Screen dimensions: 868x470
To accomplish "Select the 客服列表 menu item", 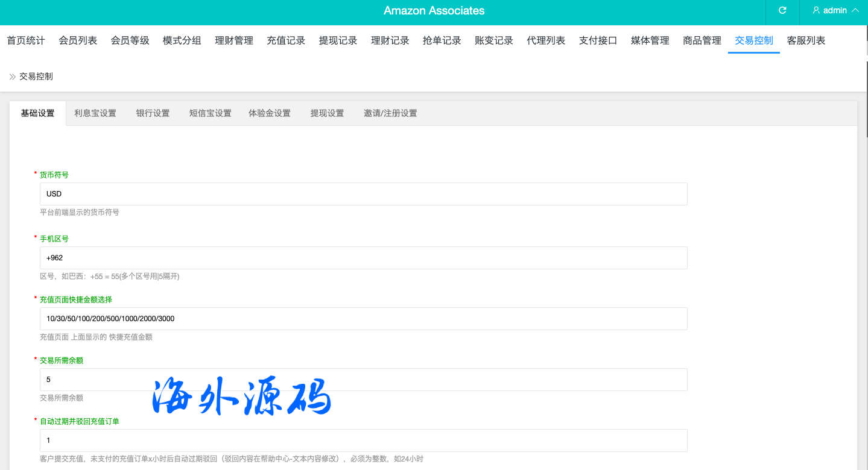I will click(x=806, y=40).
